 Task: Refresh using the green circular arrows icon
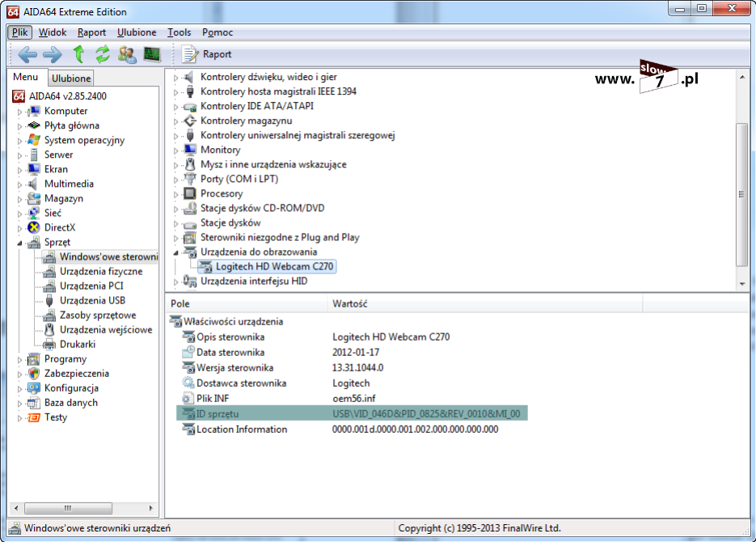[x=102, y=54]
